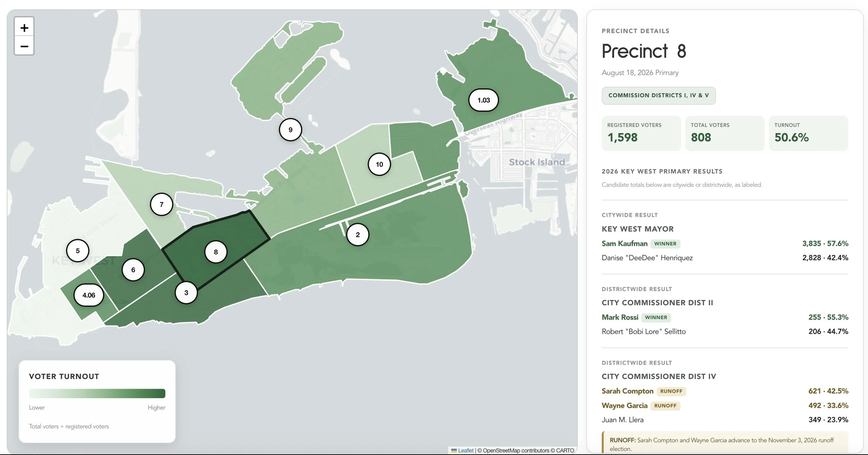Click candidate name Wayne Garcia

[x=625, y=405]
